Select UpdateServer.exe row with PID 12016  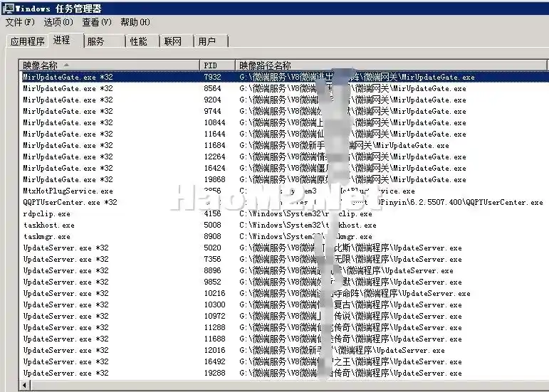click(284, 351)
